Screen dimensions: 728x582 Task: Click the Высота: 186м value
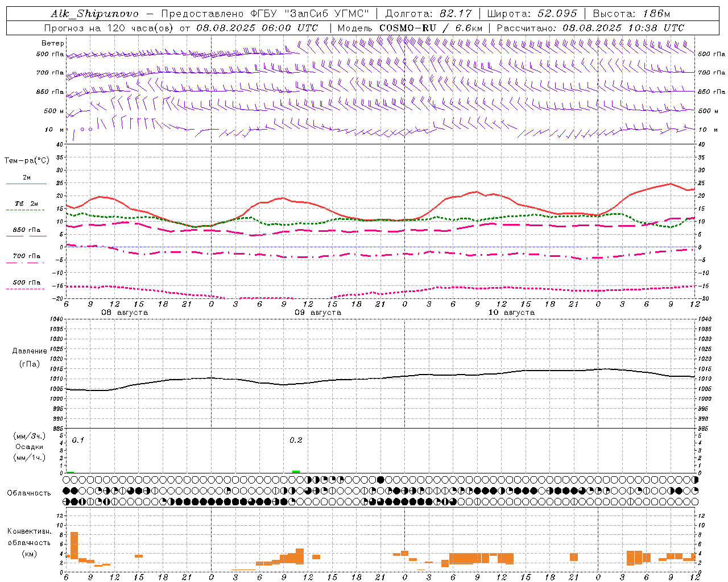pos(631,14)
